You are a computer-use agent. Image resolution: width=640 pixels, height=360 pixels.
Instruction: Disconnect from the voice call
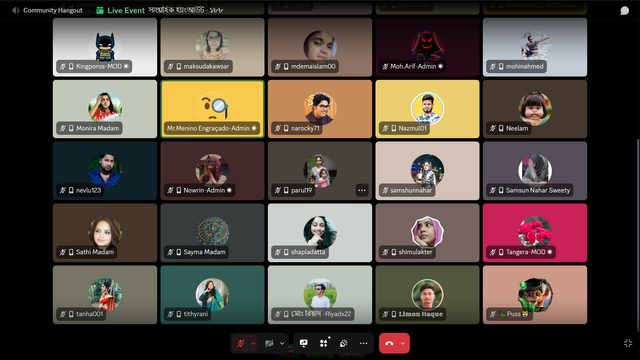click(x=389, y=343)
